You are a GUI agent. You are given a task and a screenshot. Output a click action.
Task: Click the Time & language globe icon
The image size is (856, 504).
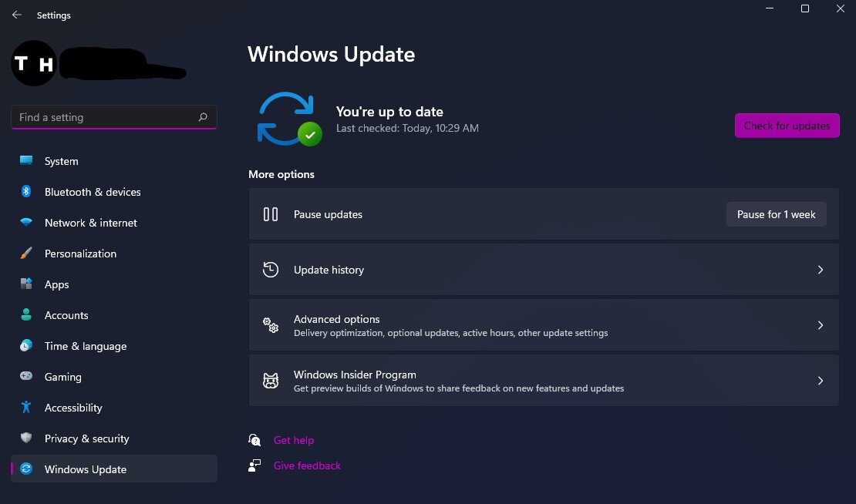point(26,345)
